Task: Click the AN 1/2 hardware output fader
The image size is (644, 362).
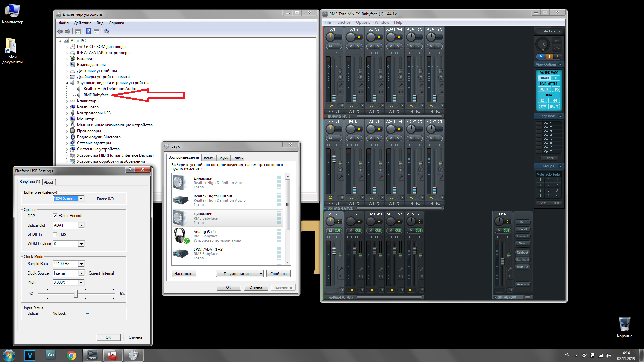Action: 334,251
